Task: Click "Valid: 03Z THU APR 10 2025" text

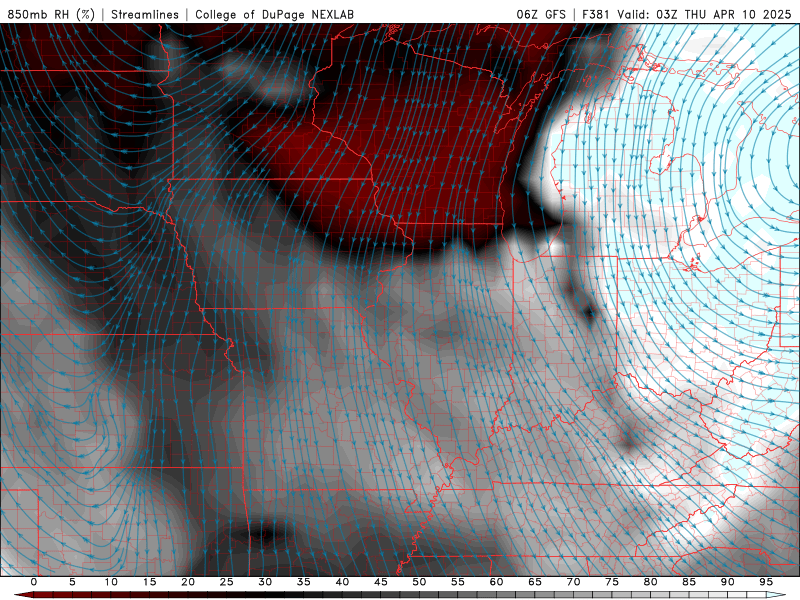Action: [x=704, y=14]
